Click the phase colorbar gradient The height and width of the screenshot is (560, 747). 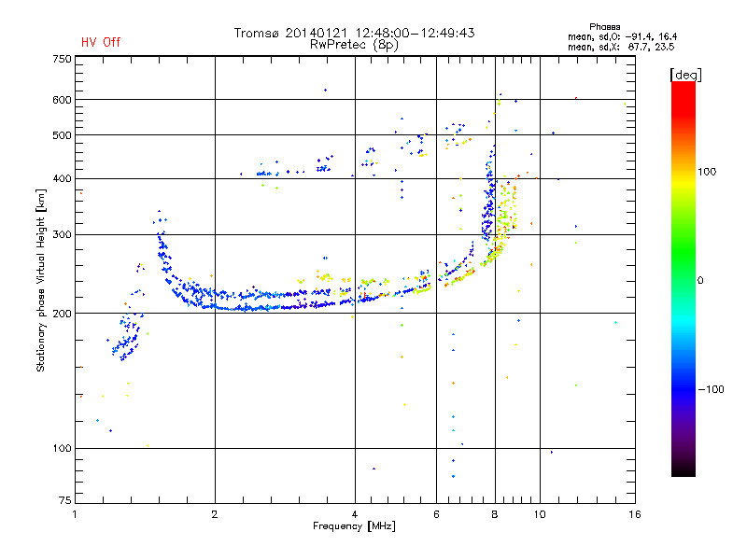click(x=684, y=279)
